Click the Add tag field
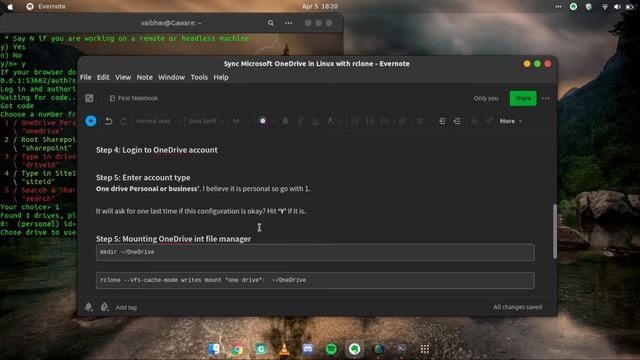The image size is (640, 360). click(x=126, y=307)
